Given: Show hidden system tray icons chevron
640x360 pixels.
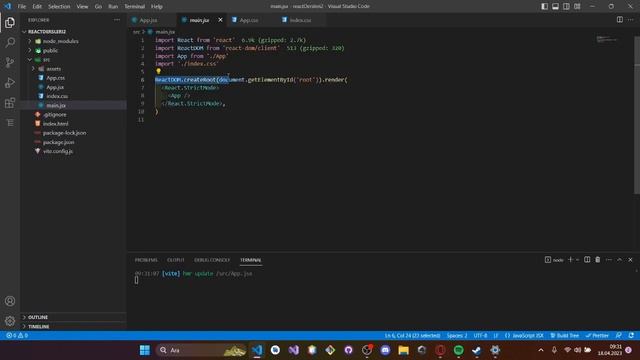Looking at the screenshot, I should pos(541,350).
